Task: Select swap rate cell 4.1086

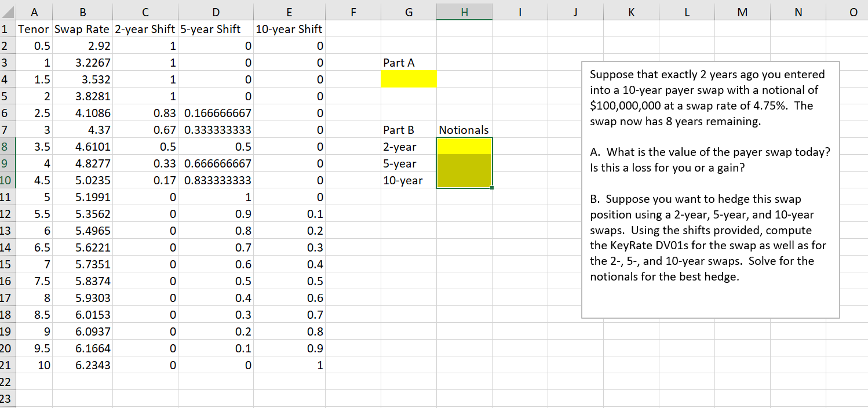Action: (83, 113)
